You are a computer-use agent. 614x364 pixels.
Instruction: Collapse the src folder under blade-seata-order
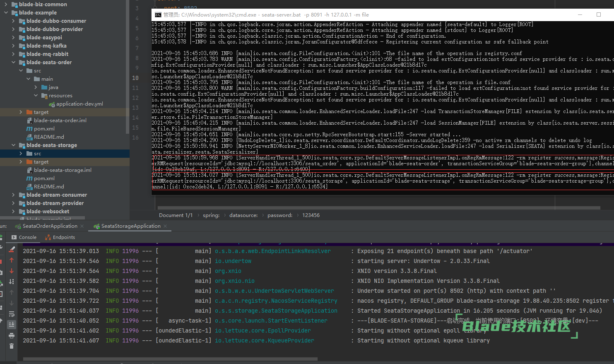pyautogui.click(x=21, y=71)
